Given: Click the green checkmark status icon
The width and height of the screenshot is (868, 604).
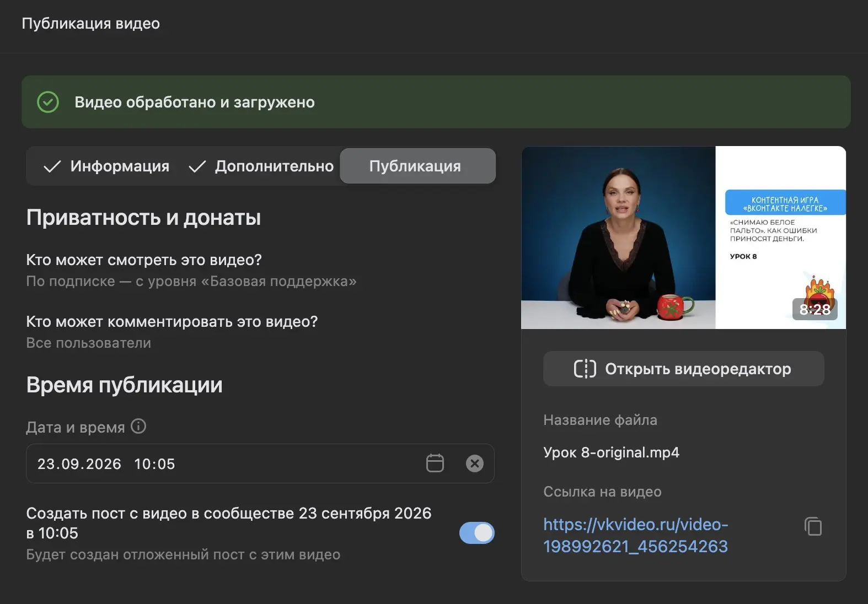Looking at the screenshot, I should tap(48, 102).
